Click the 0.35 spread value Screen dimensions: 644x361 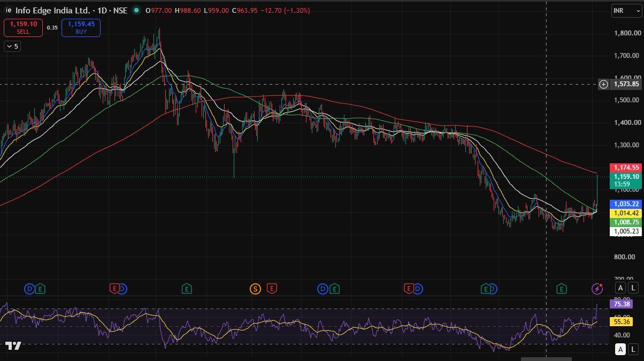52,28
